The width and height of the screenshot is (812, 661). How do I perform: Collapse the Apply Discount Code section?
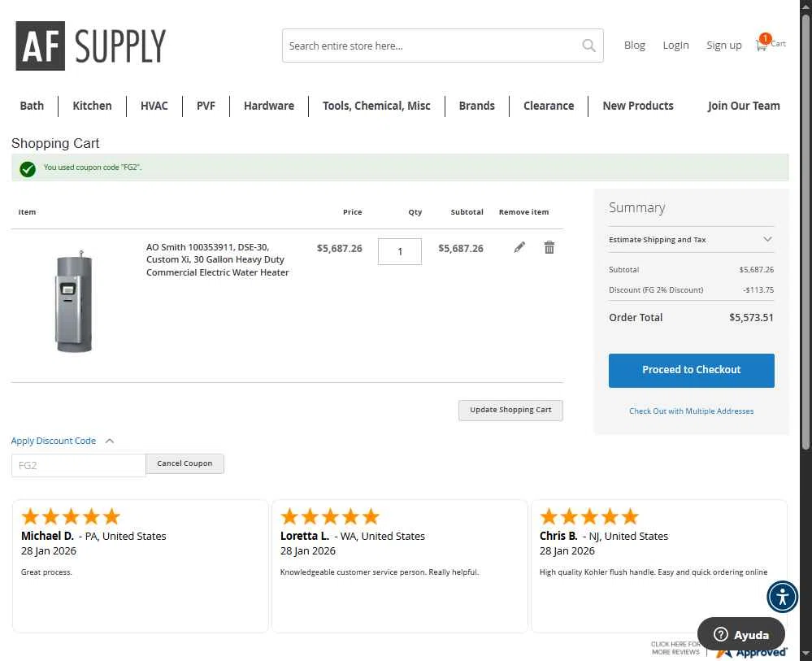(63, 441)
